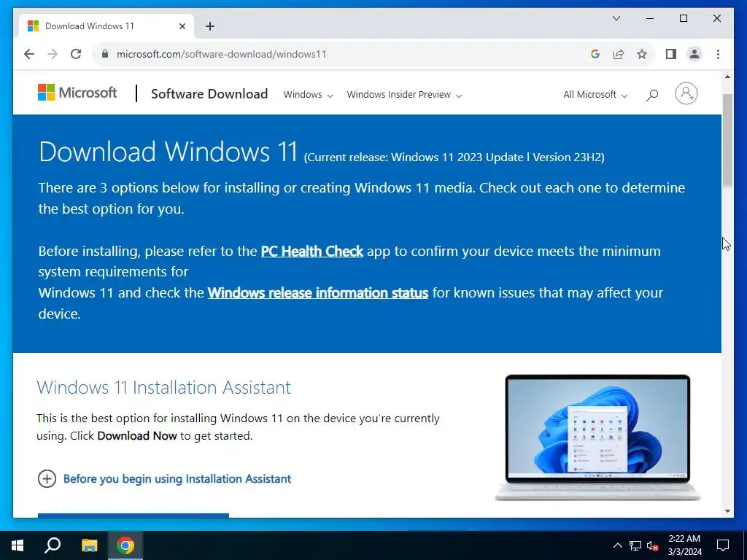Open Chrome's three-dot menu
Viewport: 747px width, 560px height.
coord(718,54)
